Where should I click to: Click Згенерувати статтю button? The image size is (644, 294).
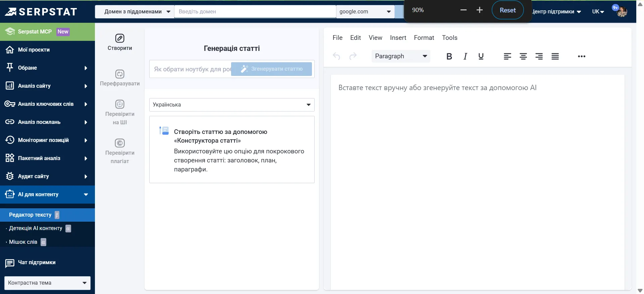[271, 69]
